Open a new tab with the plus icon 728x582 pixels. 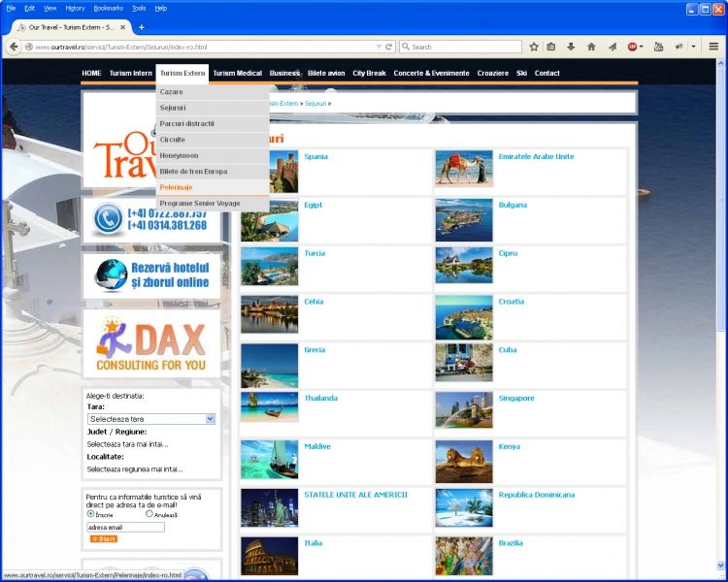click(141, 27)
